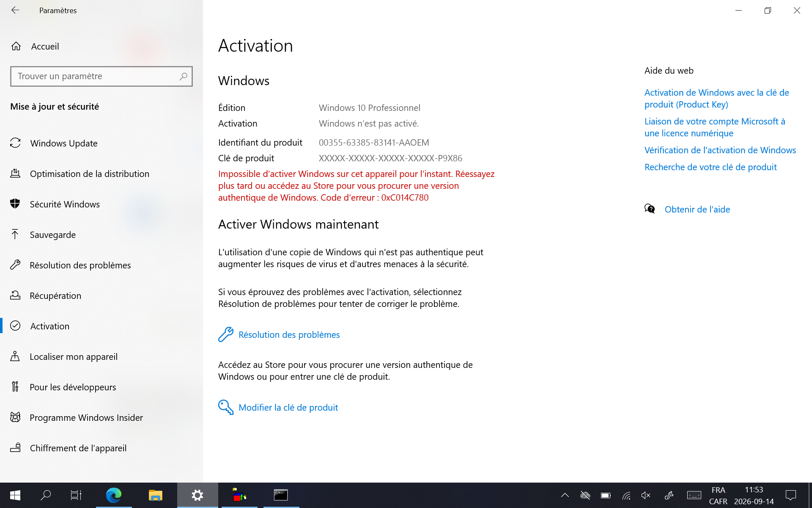Click the Localiser mon appareil icon
Image resolution: width=812 pixels, height=508 pixels.
pyautogui.click(x=15, y=356)
